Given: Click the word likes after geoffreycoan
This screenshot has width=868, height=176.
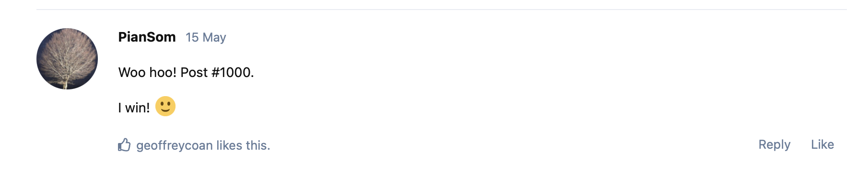Looking at the screenshot, I should pos(229,145).
